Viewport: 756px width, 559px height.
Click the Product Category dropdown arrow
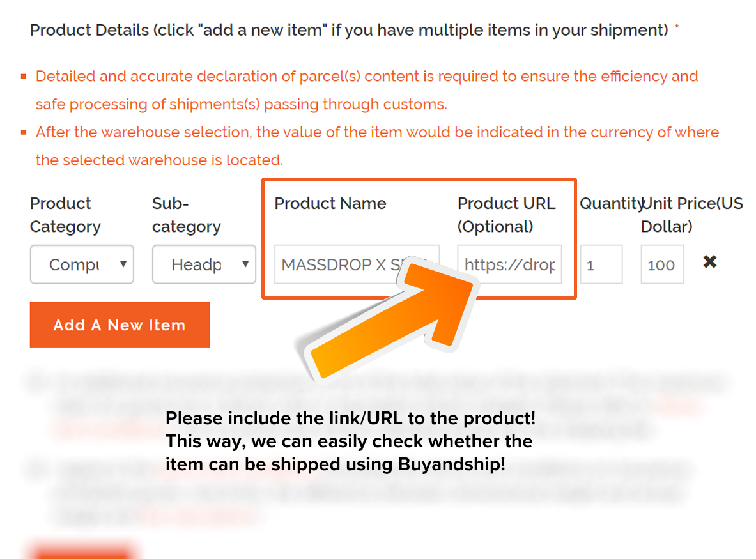pos(123,264)
